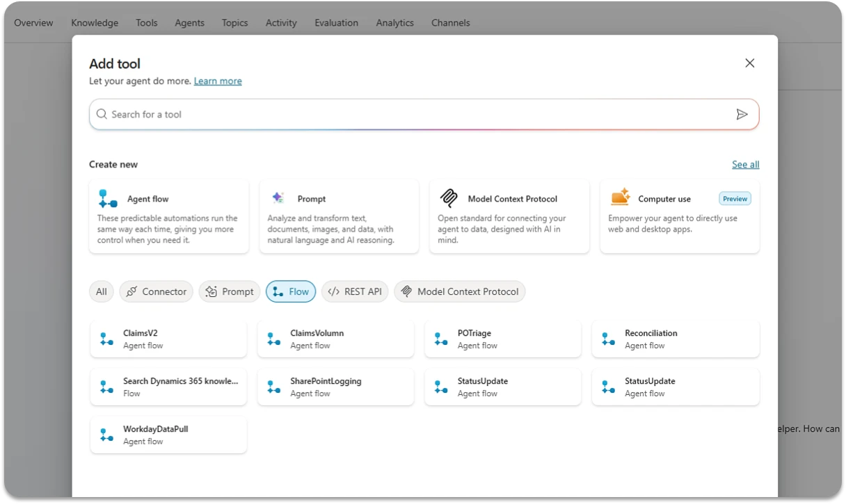Open the Analytics tab
The height and width of the screenshot is (504, 846).
(x=394, y=23)
